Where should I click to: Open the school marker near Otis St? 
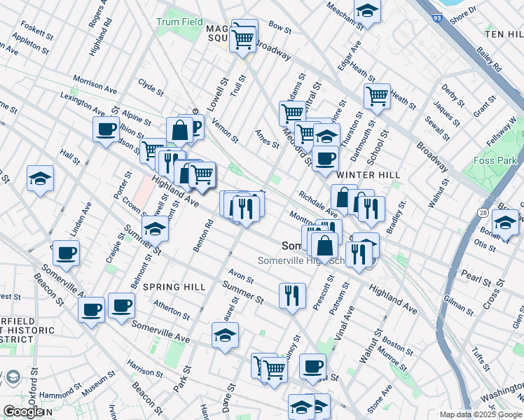(504, 223)
